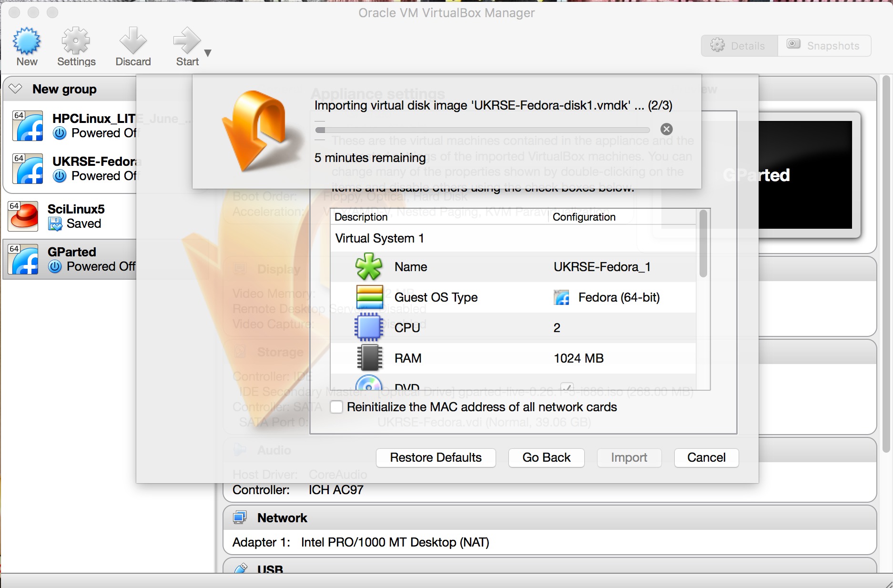Click the Network section header
Screen dimensions: 893x588
point(549,518)
